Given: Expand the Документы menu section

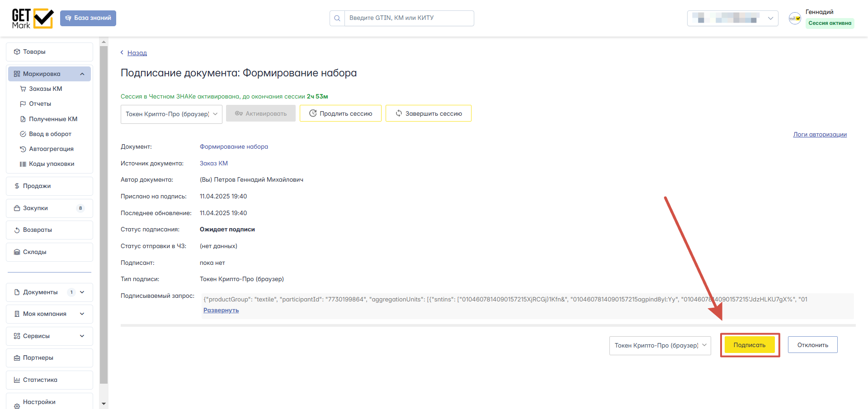Looking at the screenshot, I should coord(82,292).
